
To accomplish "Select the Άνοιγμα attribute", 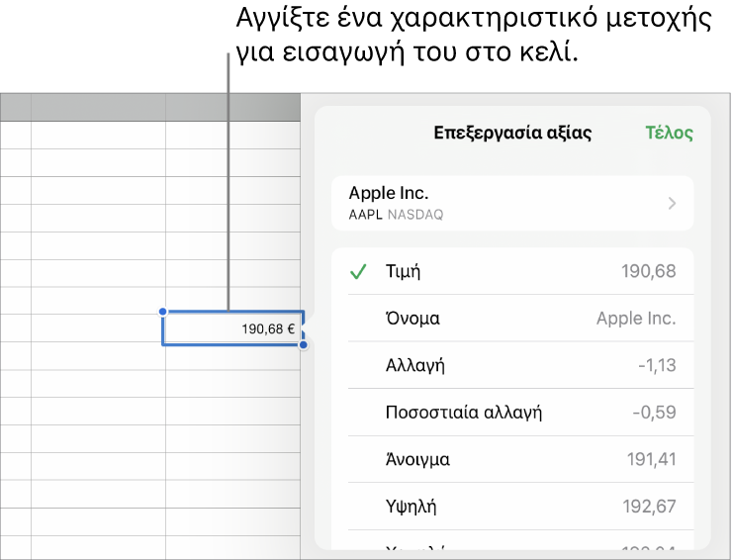I will (512, 459).
